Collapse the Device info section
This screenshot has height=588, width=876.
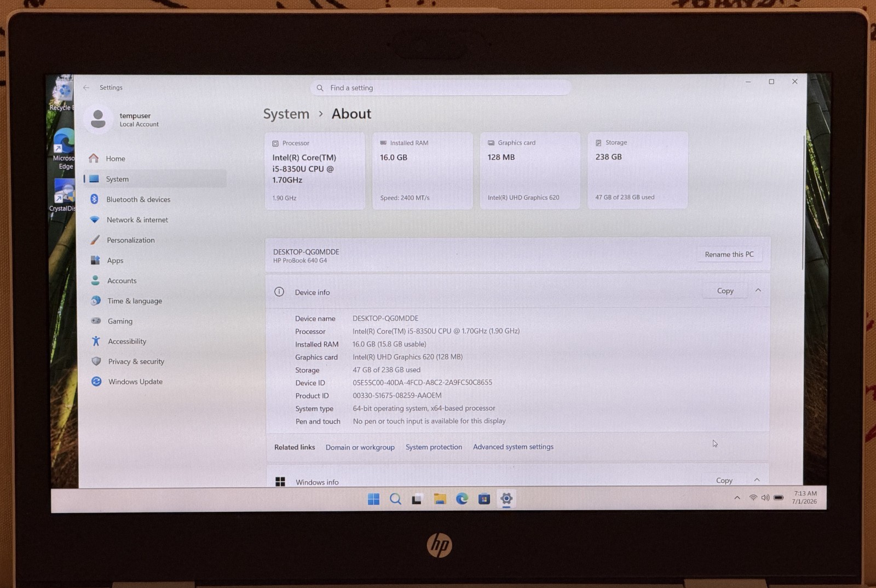pos(758,290)
